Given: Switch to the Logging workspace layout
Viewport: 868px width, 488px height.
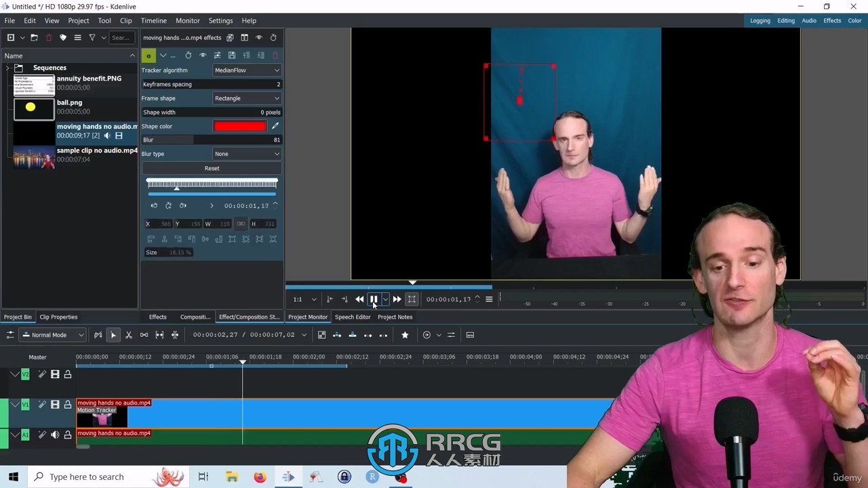Looking at the screenshot, I should pyautogui.click(x=760, y=21).
